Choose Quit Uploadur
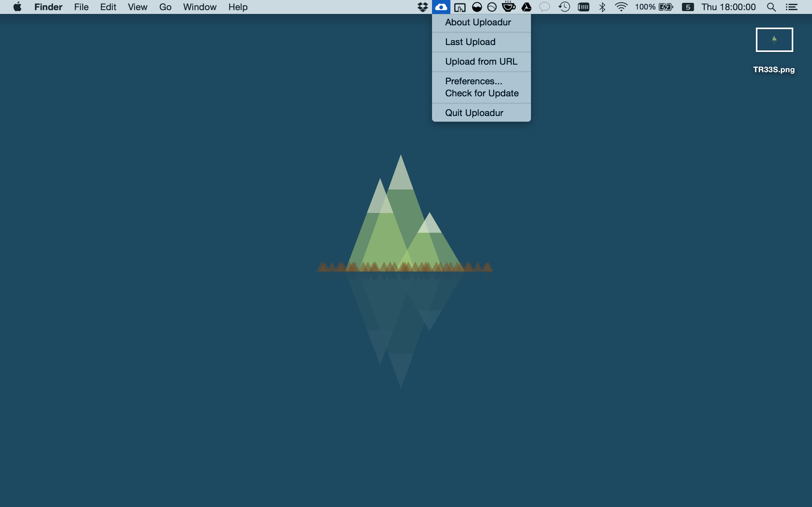Screen dimensions: 812x507 (474, 113)
